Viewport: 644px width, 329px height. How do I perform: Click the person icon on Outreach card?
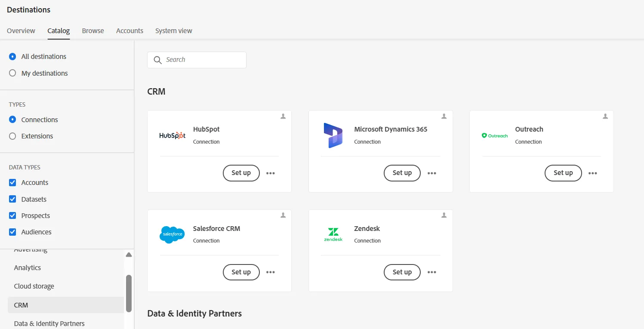[x=605, y=116]
